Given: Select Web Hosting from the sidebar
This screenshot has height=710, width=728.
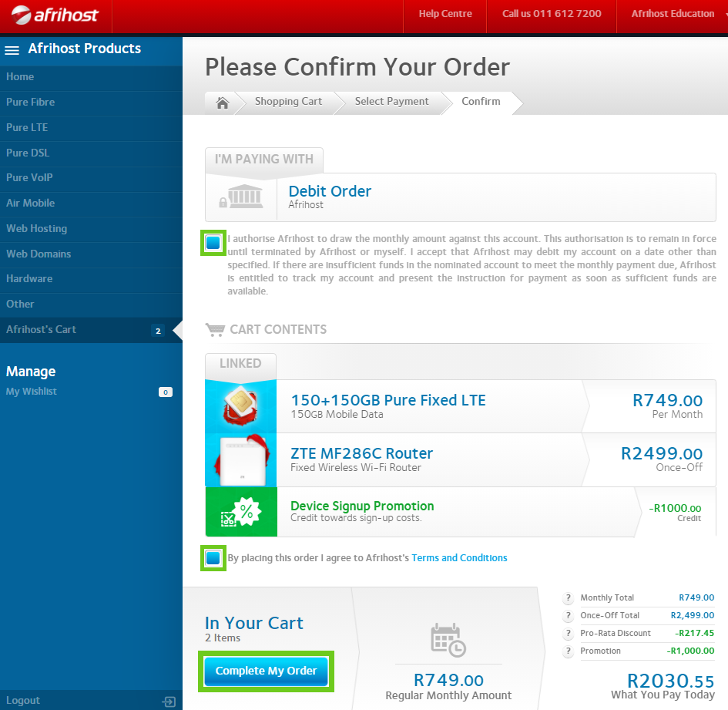Looking at the screenshot, I should click(36, 229).
